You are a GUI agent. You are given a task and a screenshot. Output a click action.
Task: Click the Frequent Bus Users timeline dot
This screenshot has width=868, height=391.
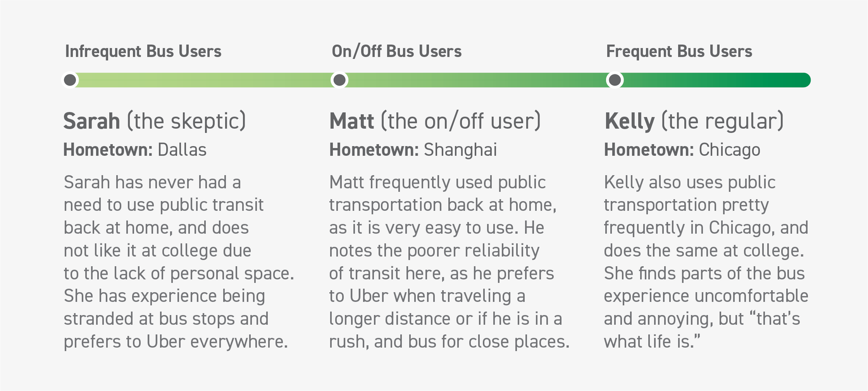pyautogui.click(x=615, y=80)
